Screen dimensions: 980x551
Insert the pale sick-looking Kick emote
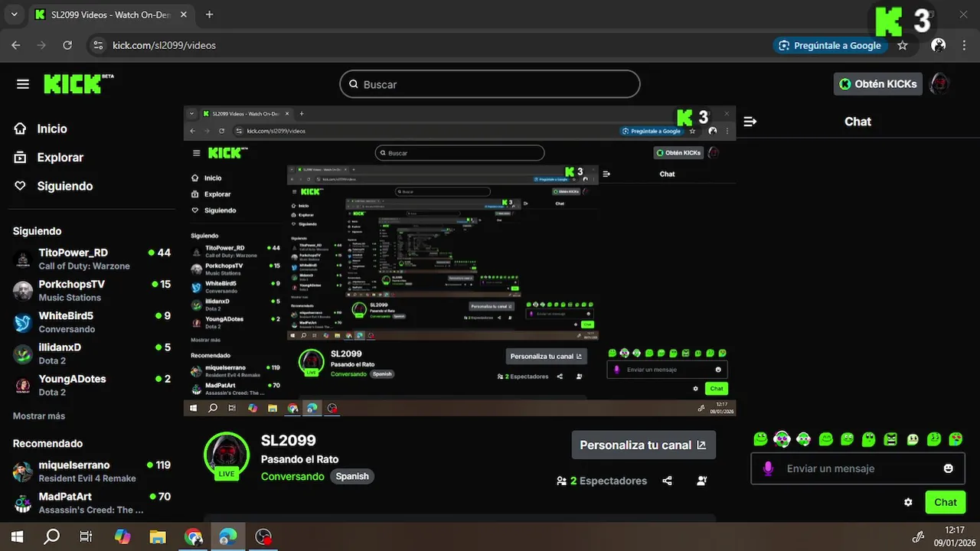tap(913, 439)
